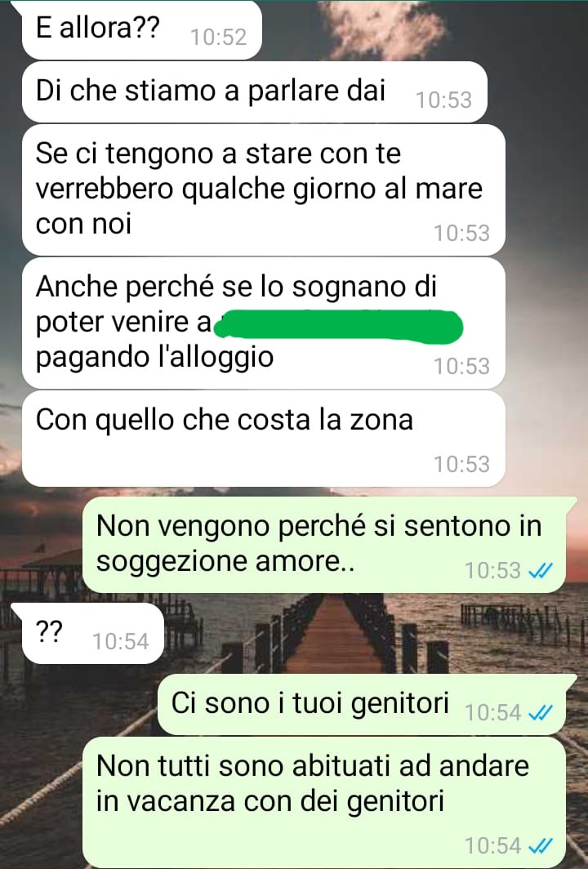
Task: Click double checkmarks on the last message
Action: [x=541, y=846]
